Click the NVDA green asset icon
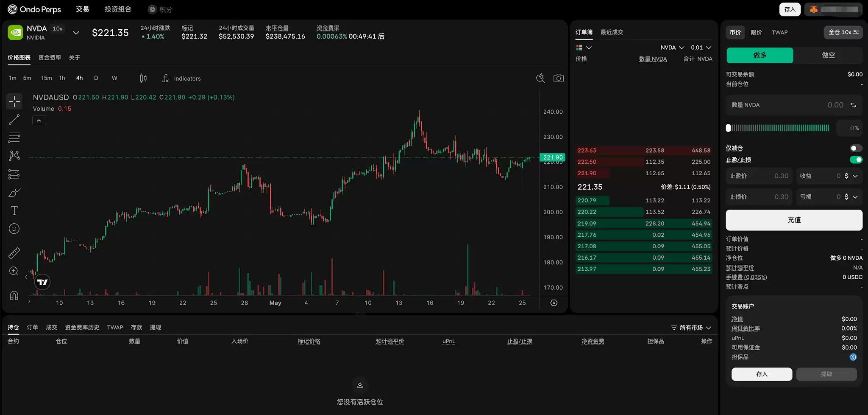Viewport: 868px width, 415px height. [15, 33]
